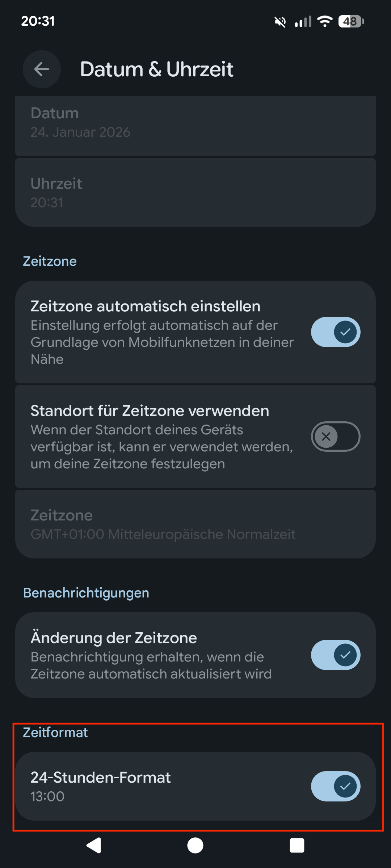Tap the Standort für Zeitzone verwenden label
The height and width of the screenshot is (868, 391).
click(150, 411)
